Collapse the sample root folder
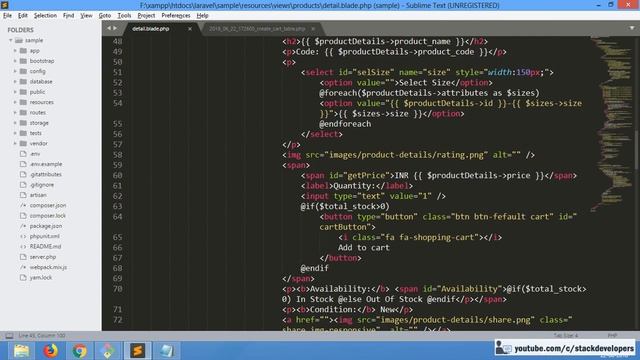640x360 pixels. pos(11,40)
